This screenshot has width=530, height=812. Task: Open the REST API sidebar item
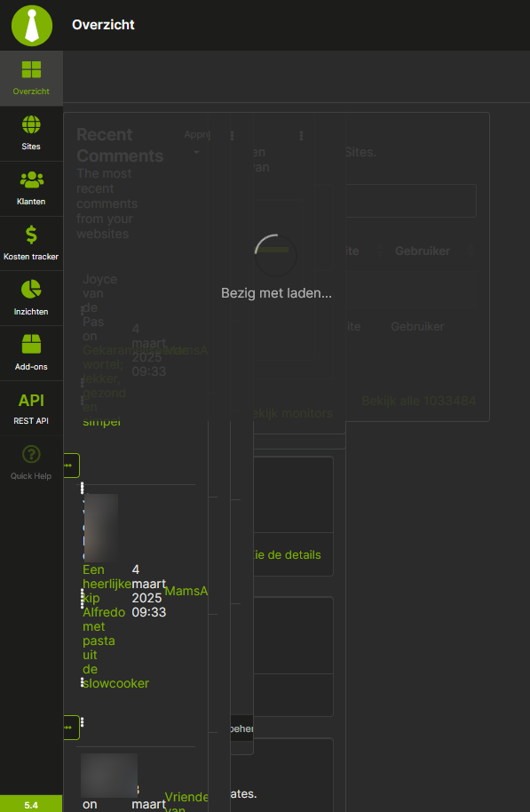(x=31, y=409)
